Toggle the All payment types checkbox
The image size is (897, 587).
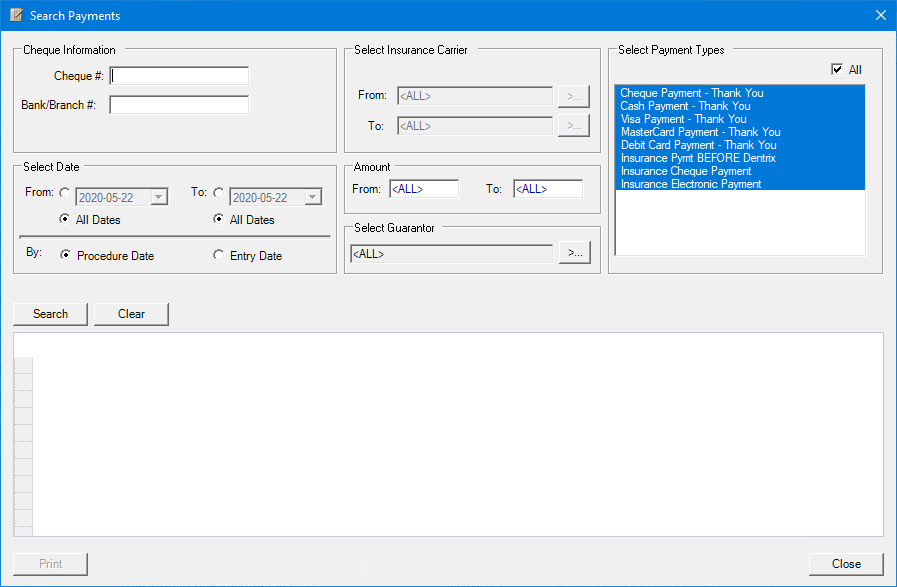pos(837,70)
